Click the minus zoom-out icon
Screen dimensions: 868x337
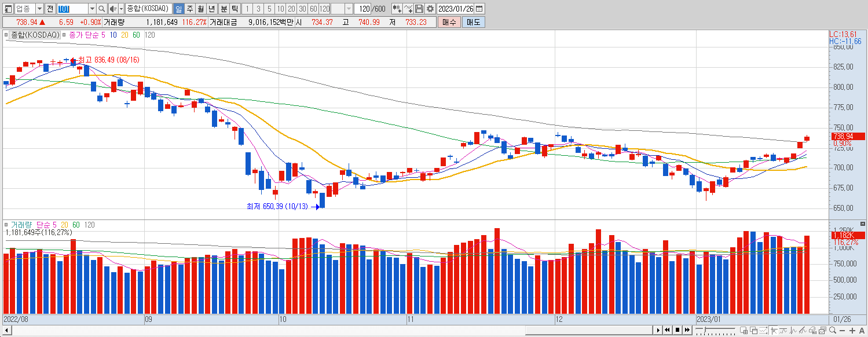[x=842, y=331]
